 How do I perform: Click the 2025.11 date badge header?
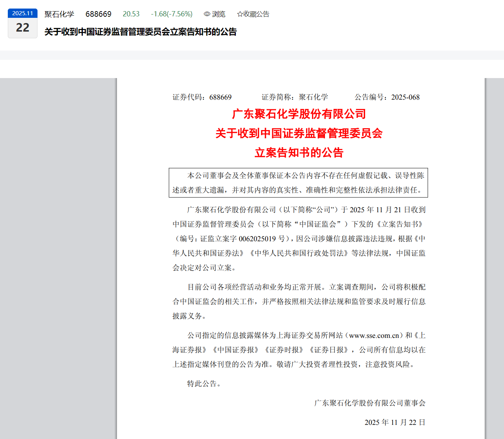(23, 13)
